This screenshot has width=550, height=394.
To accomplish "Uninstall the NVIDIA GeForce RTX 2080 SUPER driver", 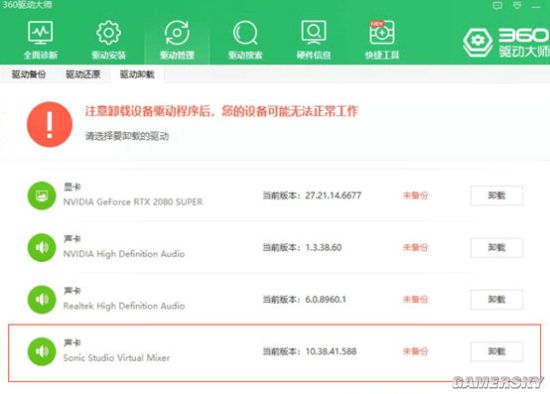I will tap(497, 195).
